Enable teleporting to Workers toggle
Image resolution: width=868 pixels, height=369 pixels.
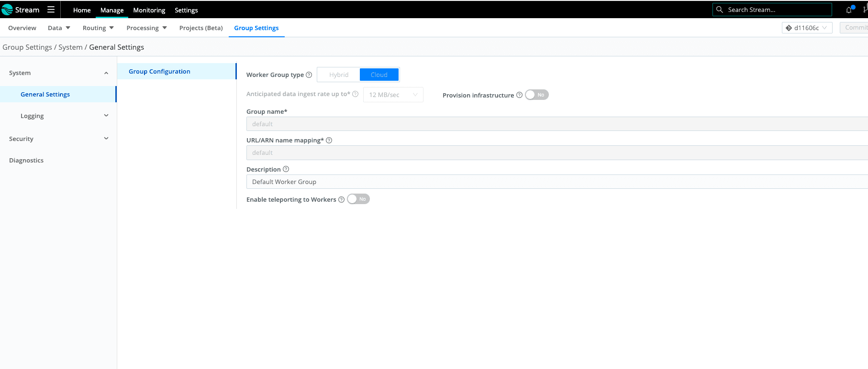[x=358, y=199]
